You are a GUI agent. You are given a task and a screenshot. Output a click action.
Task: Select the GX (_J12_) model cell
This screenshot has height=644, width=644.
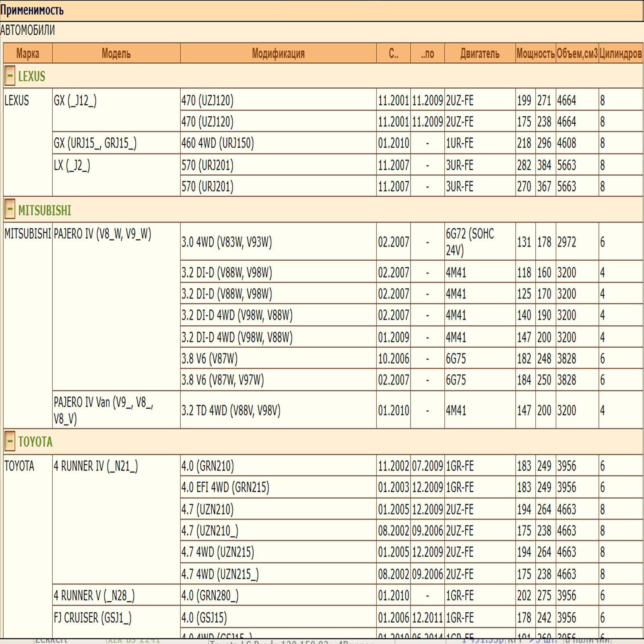click(75, 101)
